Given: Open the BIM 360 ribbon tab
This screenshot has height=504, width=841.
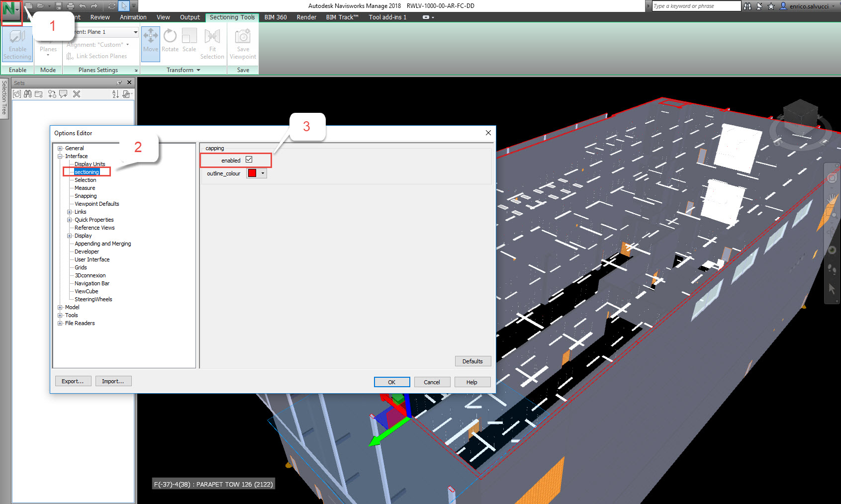Looking at the screenshot, I should click(x=276, y=17).
